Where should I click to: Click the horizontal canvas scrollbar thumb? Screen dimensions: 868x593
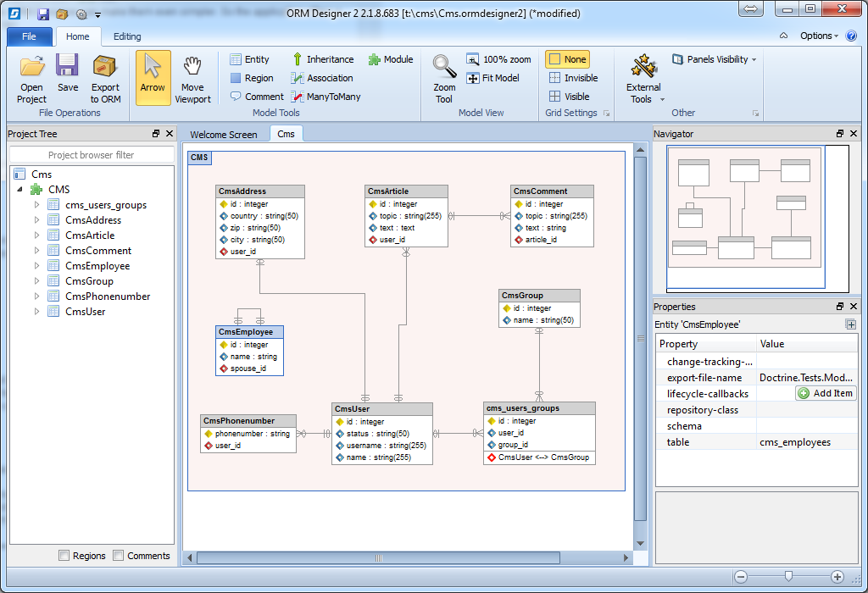point(378,557)
